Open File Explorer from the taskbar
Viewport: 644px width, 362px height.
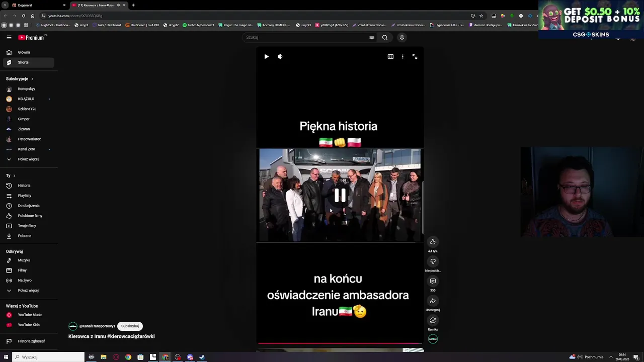click(x=104, y=357)
